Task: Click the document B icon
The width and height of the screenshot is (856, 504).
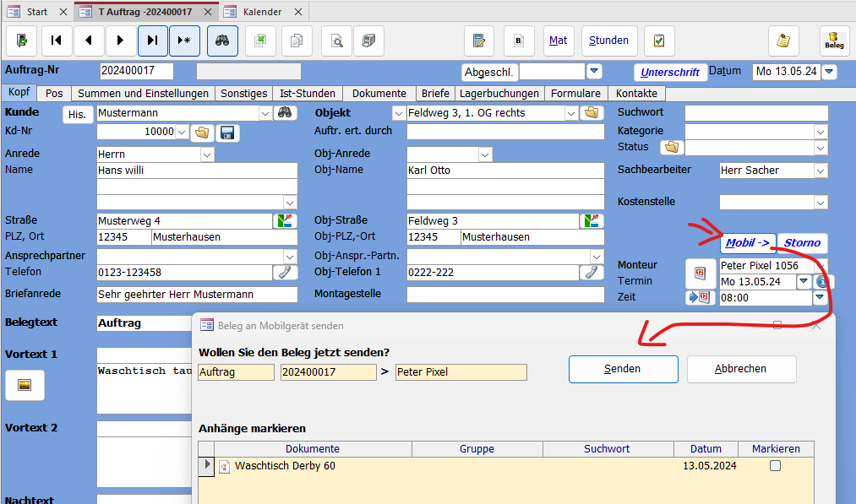Action: 519,41
